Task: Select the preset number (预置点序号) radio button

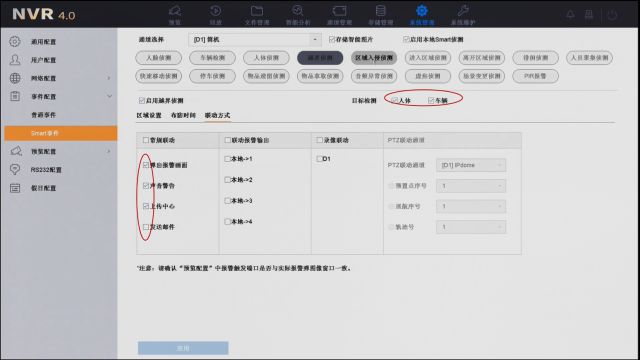Action: click(x=391, y=186)
